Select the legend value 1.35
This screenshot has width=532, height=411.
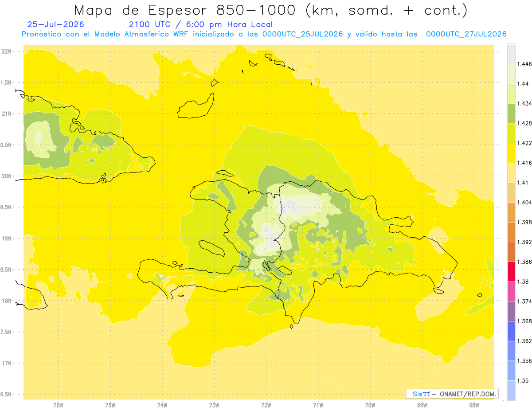pos(523,380)
